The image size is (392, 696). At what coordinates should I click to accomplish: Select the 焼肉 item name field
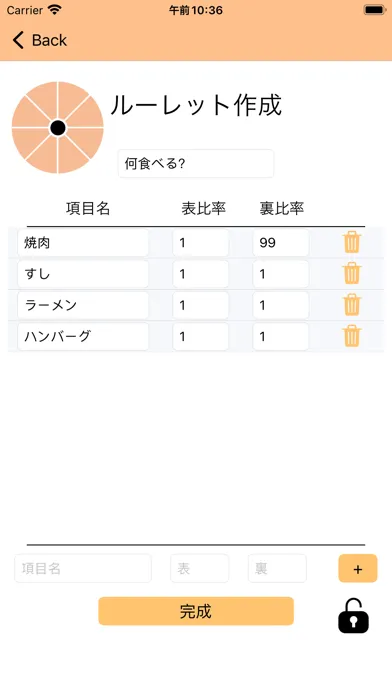pyautogui.click(x=83, y=243)
